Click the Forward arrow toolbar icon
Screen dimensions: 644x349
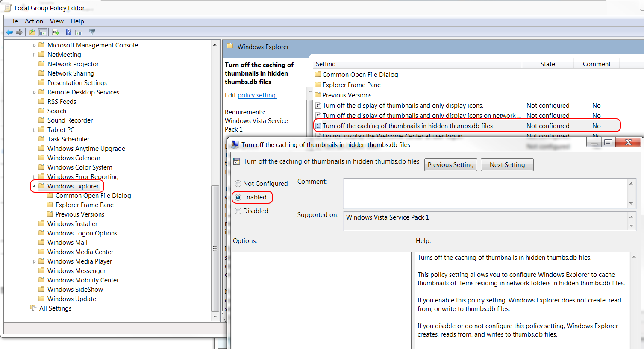tap(19, 32)
